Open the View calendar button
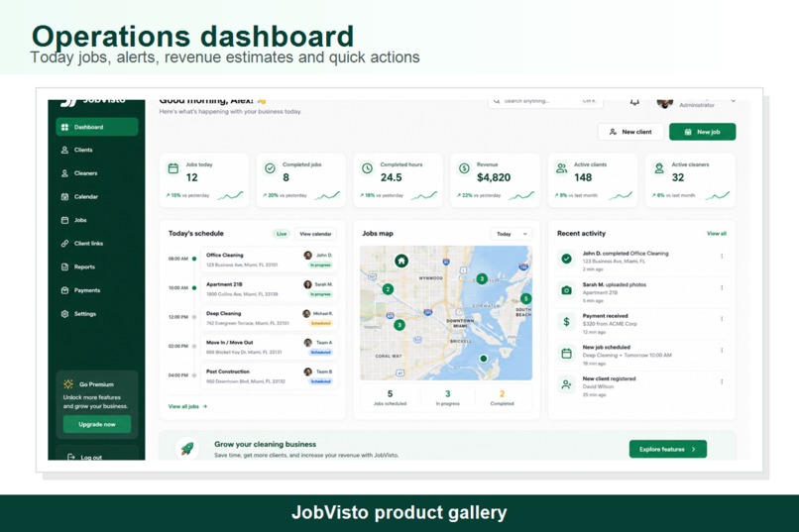The image size is (799, 532). [315, 234]
